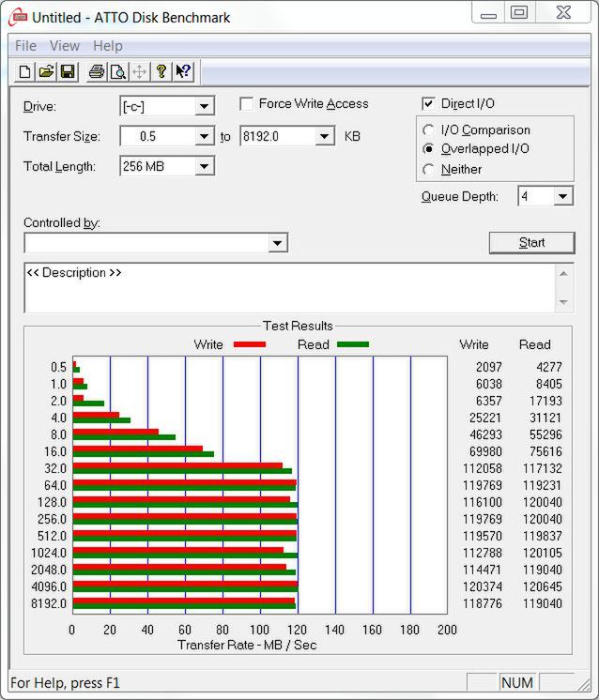599x700 pixels.
Task: Expand the Queue Depth dropdown
Action: coord(562,196)
